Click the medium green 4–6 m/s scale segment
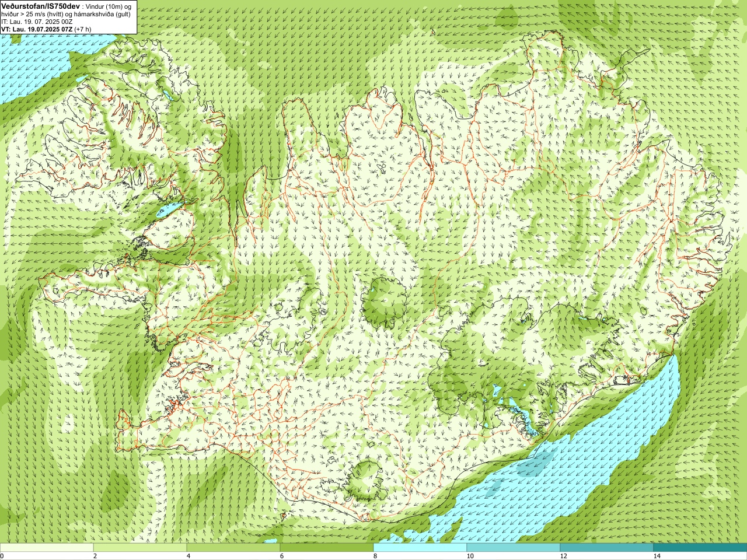Viewport: 747px width, 560px height. pyautogui.click(x=233, y=548)
